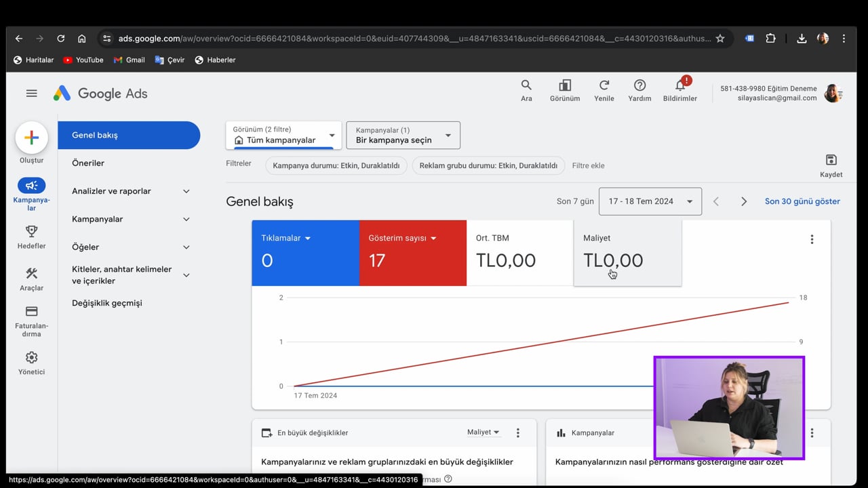Image resolution: width=868 pixels, height=488 pixels.
Task: Open Tıklamalar metric dropdown
Action: pos(285,238)
